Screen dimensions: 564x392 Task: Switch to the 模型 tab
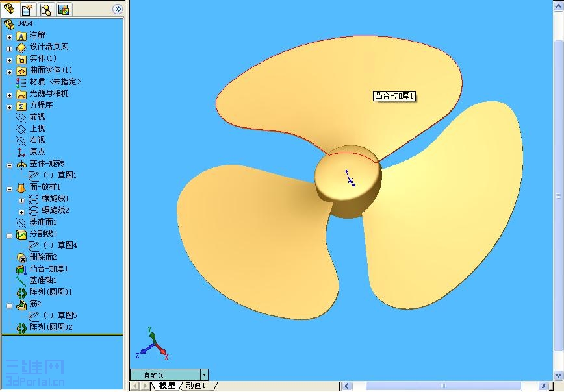pos(167,386)
